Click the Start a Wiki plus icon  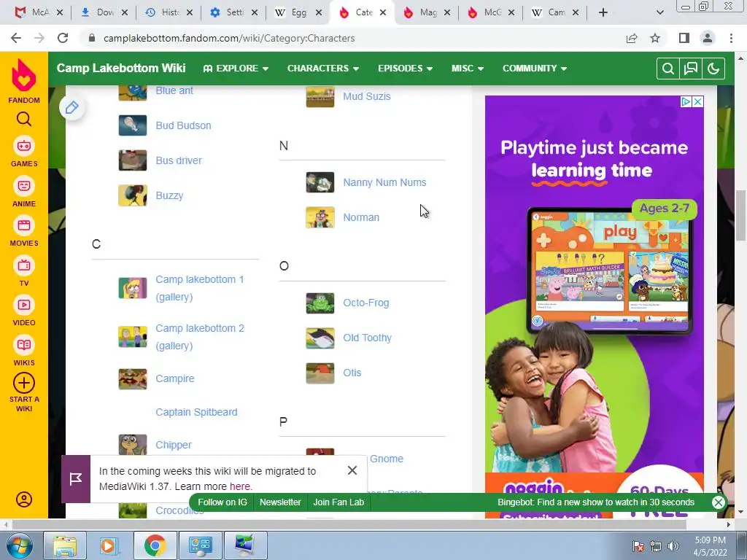coord(24,383)
